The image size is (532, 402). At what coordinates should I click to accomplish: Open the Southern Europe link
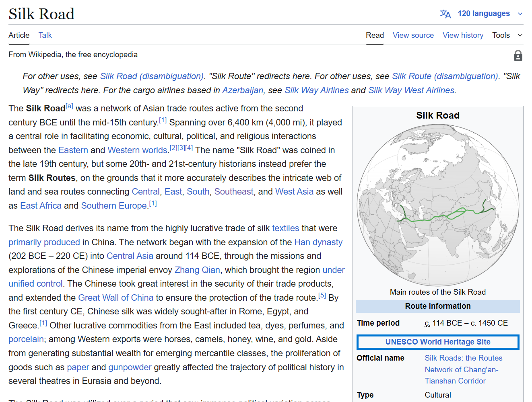pyautogui.click(x=114, y=206)
